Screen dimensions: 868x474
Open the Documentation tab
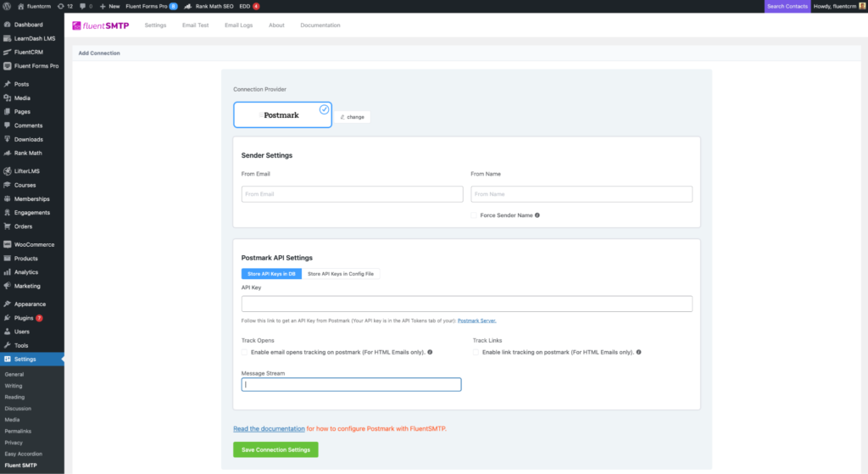coord(320,25)
